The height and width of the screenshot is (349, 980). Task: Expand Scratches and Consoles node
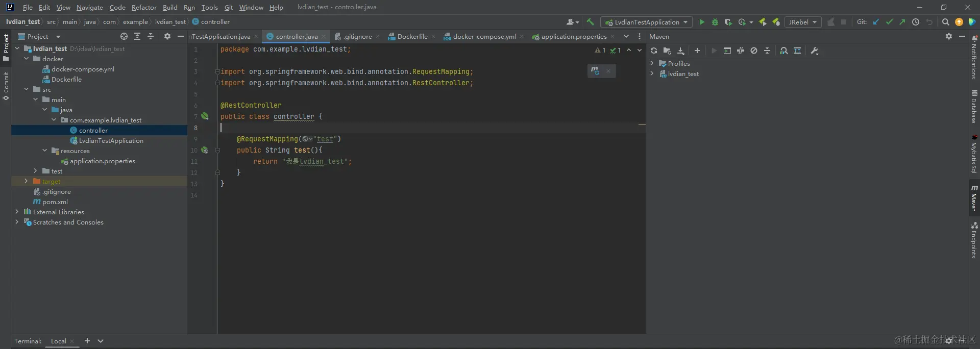(x=17, y=222)
